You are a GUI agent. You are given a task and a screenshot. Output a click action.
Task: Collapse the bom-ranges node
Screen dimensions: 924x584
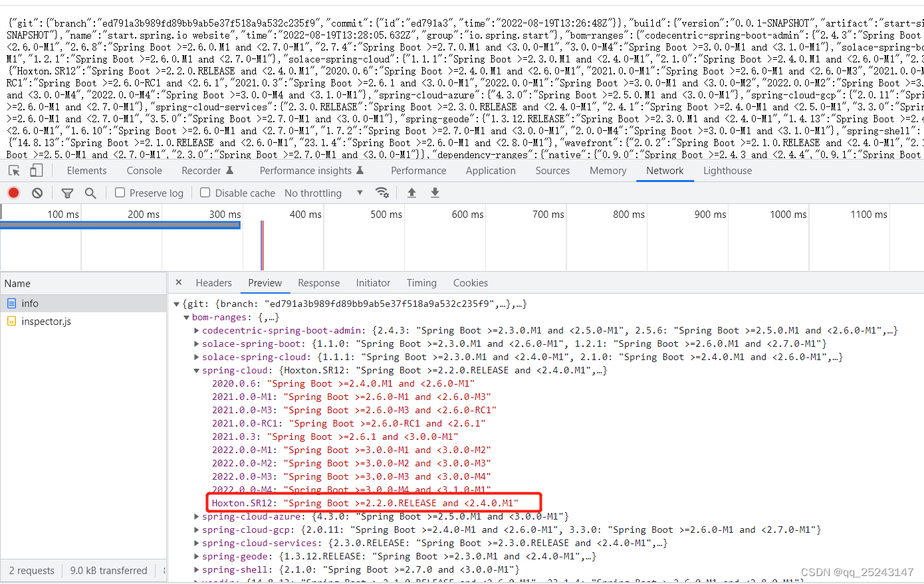point(187,318)
